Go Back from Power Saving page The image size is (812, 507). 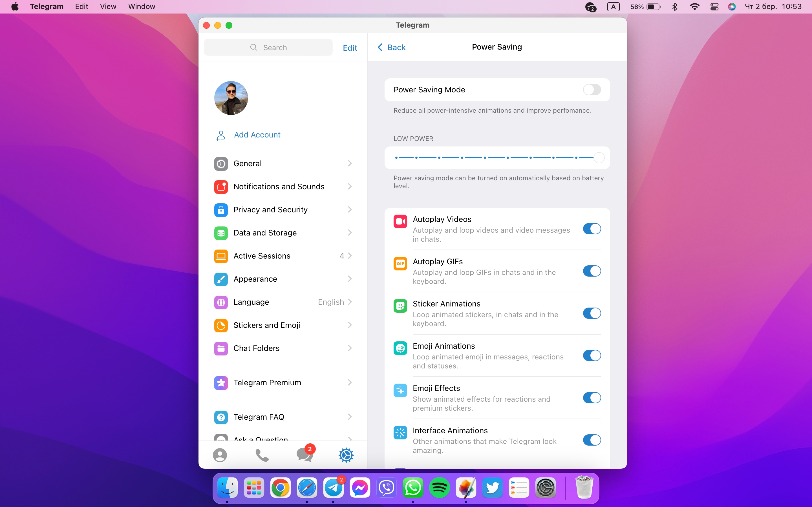pyautogui.click(x=392, y=47)
